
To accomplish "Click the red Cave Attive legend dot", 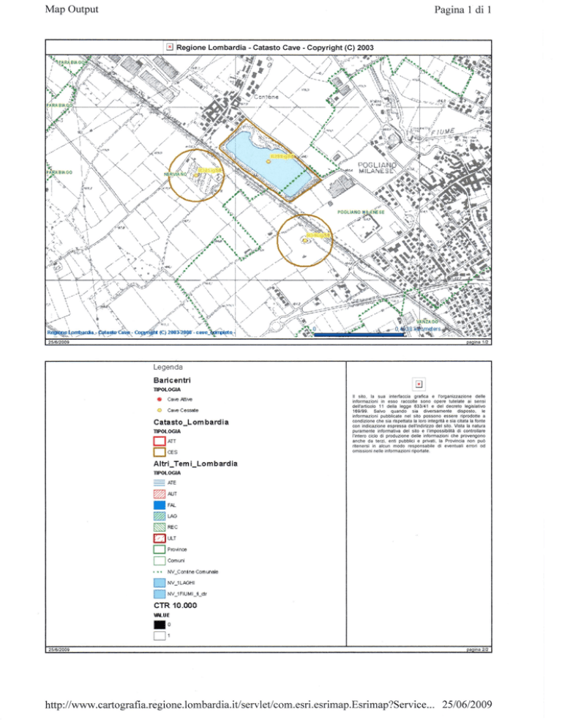I will tap(160, 400).
